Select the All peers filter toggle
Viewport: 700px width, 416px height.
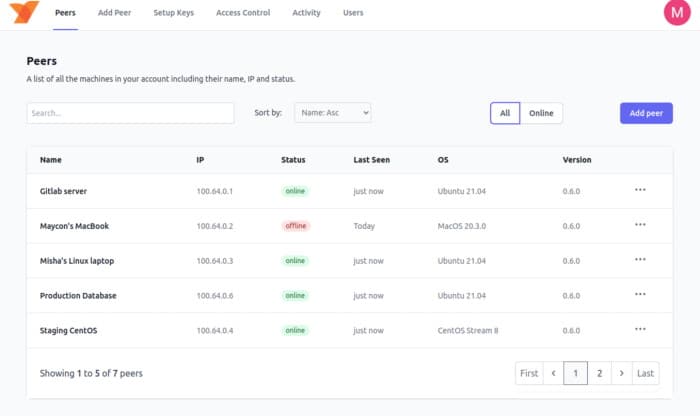coord(505,113)
